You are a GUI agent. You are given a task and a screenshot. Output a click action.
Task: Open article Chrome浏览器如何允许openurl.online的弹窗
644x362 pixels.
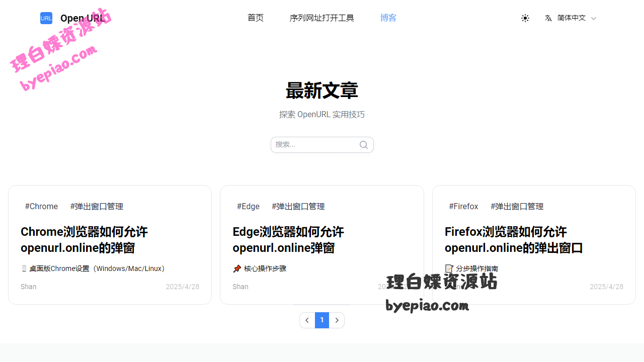[x=85, y=240]
